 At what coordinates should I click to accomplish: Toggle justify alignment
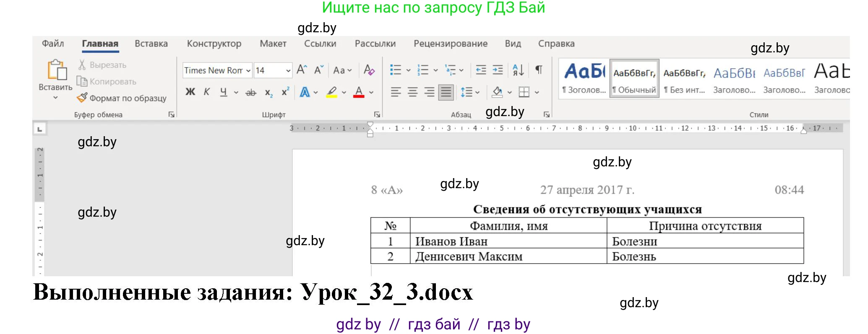(x=446, y=92)
